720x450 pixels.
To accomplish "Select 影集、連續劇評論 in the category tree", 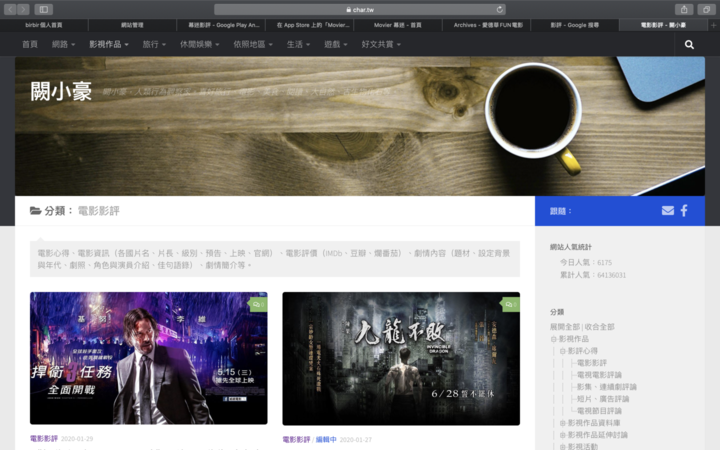I will pyautogui.click(x=607, y=387).
